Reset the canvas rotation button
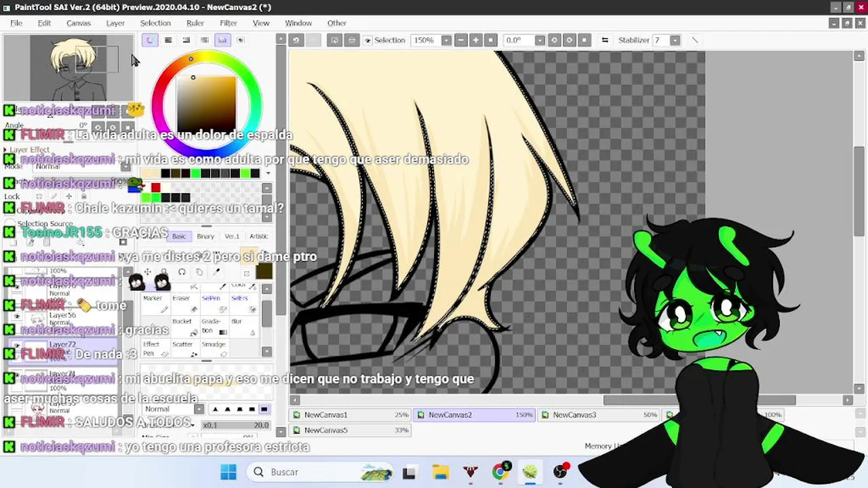 pos(584,40)
